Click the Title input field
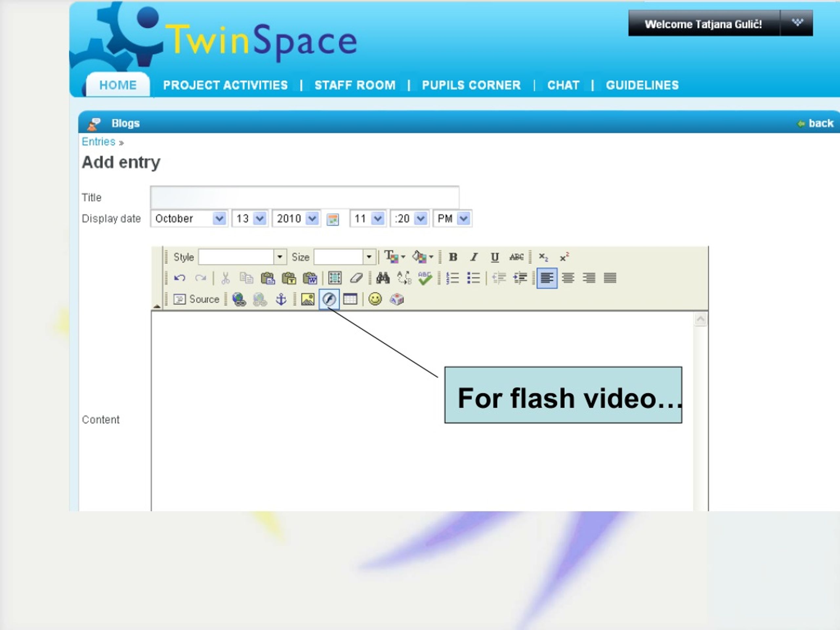Screen dimensions: 840x630 click(304, 198)
